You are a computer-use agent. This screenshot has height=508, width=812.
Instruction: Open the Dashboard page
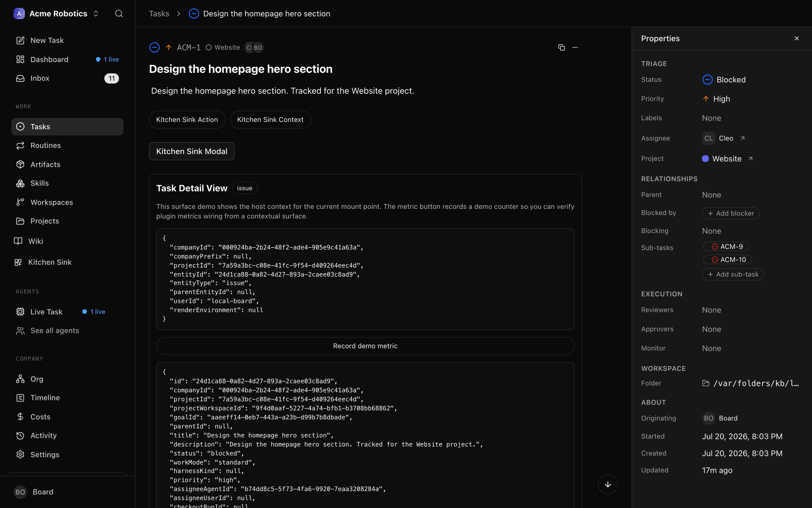coord(67,60)
